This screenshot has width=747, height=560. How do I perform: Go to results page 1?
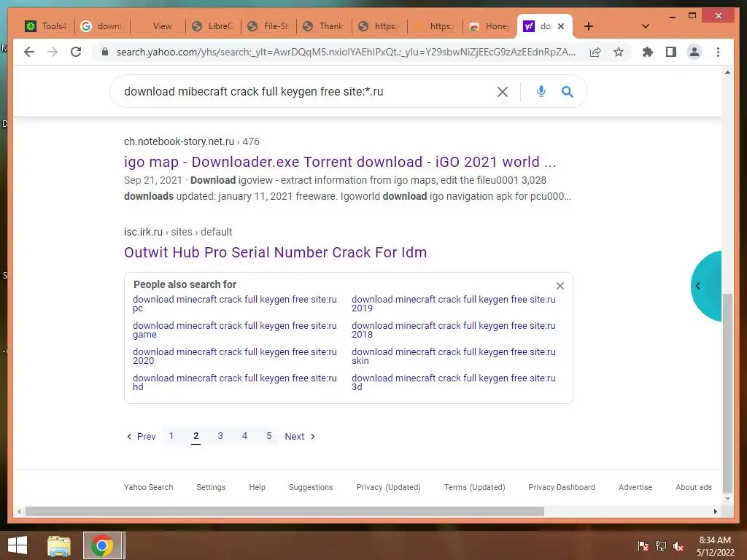[171, 436]
